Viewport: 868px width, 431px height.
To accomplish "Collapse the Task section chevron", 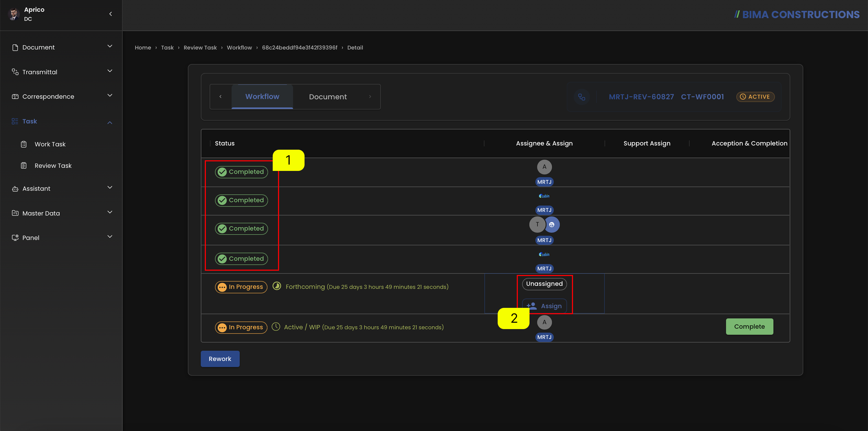I will pyautogui.click(x=110, y=123).
